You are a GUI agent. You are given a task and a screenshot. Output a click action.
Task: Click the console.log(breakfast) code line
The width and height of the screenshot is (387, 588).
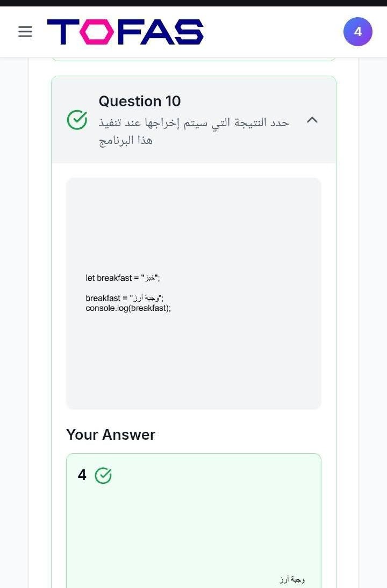click(128, 308)
